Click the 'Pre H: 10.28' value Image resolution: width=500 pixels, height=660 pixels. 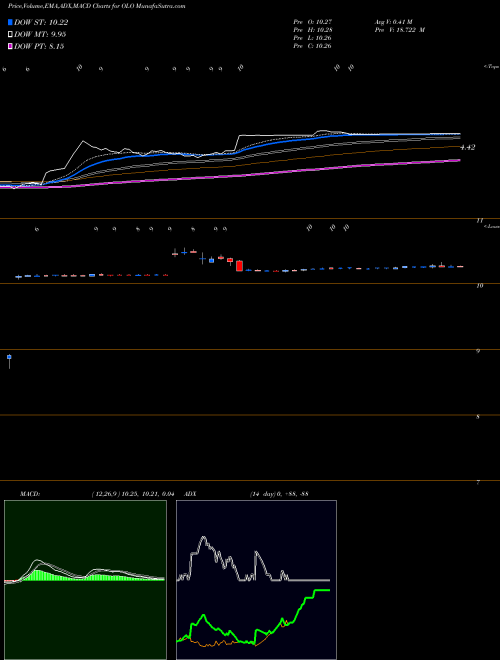312,30
